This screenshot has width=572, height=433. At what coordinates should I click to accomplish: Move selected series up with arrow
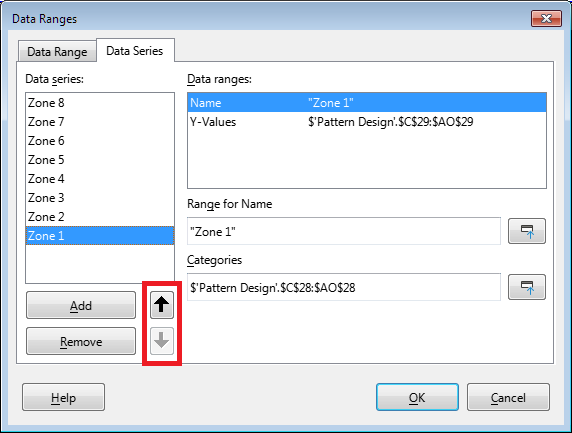pyautogui.click(x=162, y=305)
